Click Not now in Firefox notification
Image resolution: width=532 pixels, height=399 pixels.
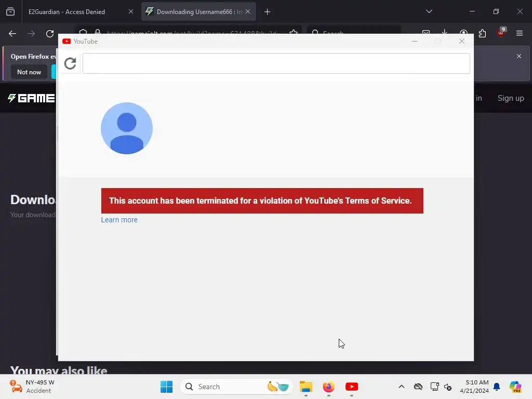[29, 72]
